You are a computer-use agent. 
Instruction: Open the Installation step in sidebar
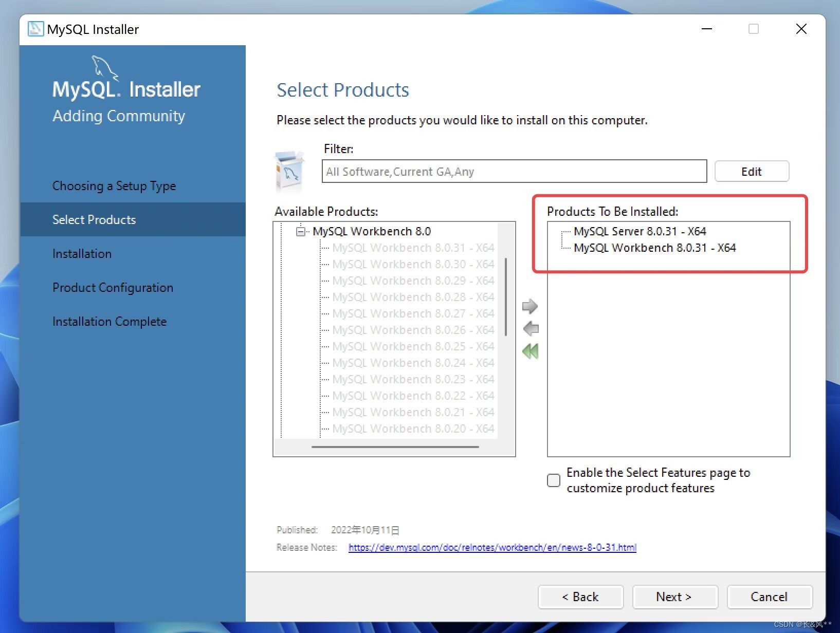(x=82, y=254)
